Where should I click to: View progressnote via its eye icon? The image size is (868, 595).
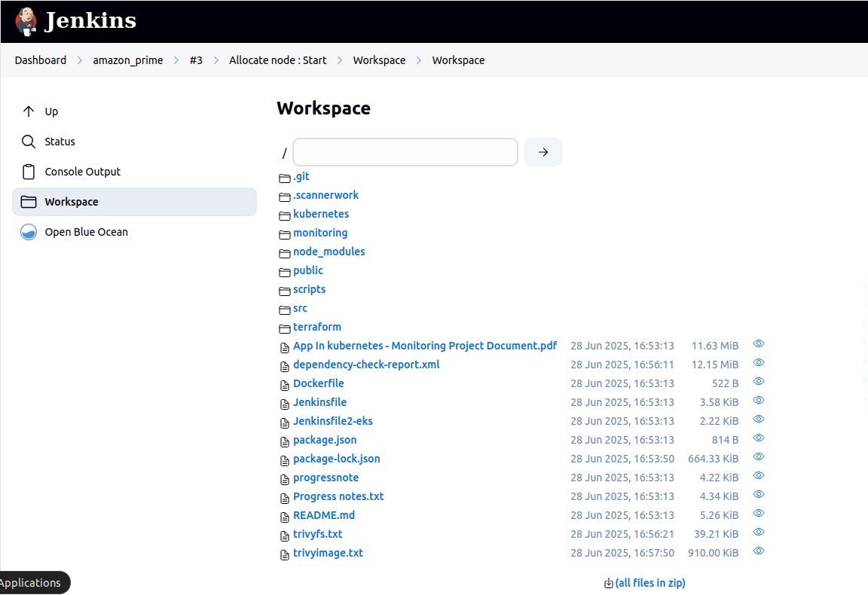(759, 475)
